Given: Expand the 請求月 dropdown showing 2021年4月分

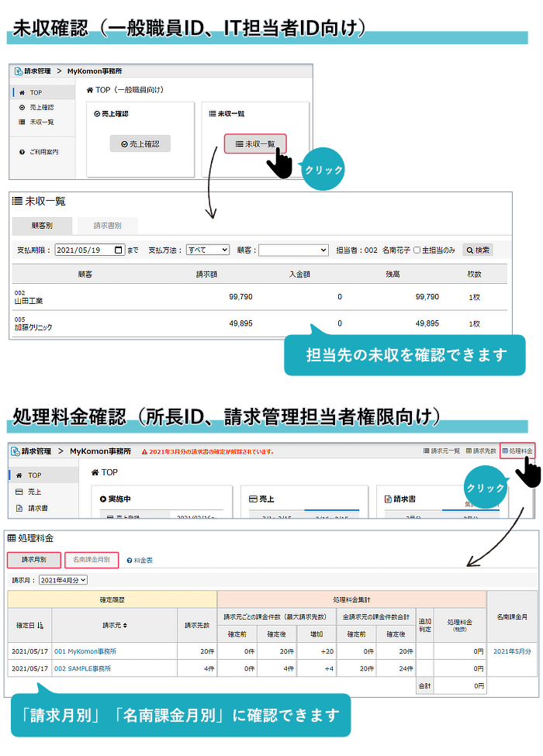Looking at the screenshot, I should 64,579.
